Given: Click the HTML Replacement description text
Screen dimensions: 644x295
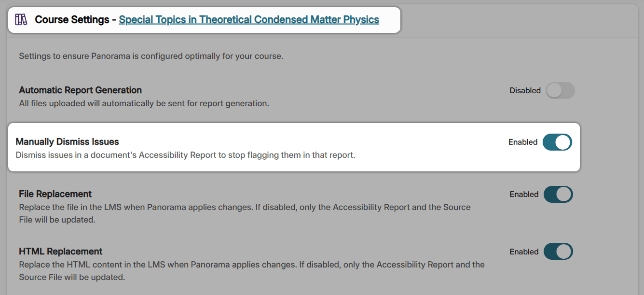Looking at the screenshot, I should [x=251, y=270].
